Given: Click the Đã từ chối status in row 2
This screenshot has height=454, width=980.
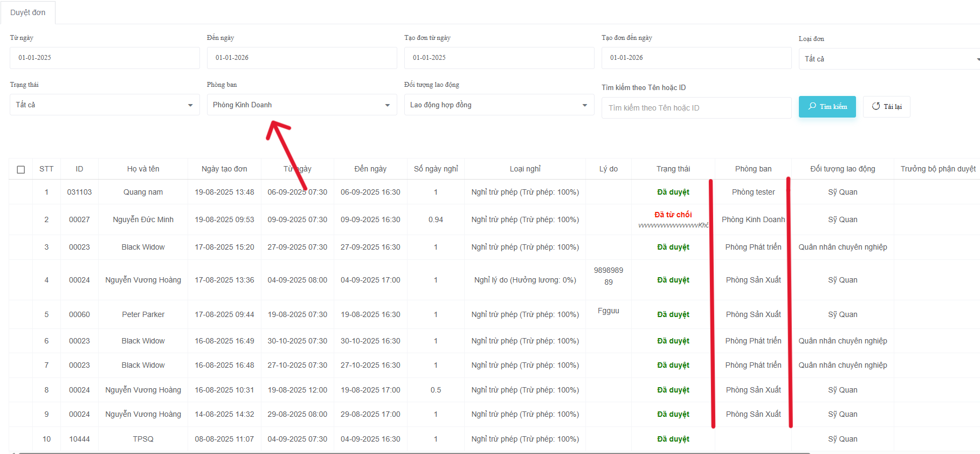Looking at the screenshot, I should coord(673,215).
